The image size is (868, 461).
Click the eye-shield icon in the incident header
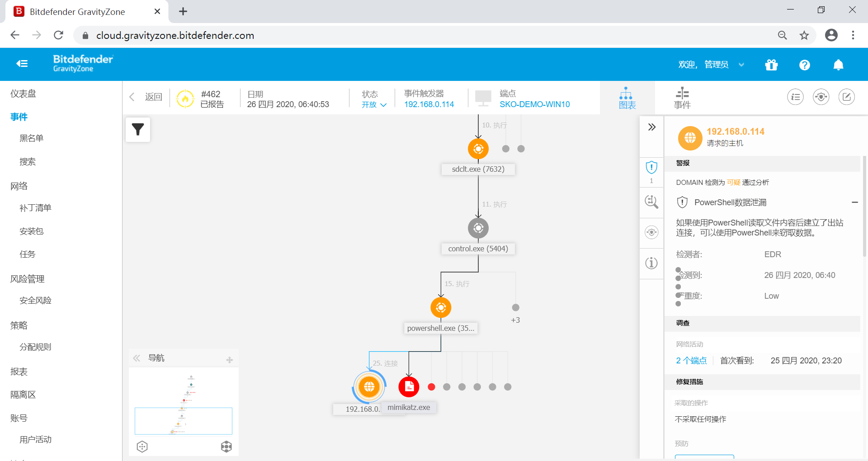point(821,97)
